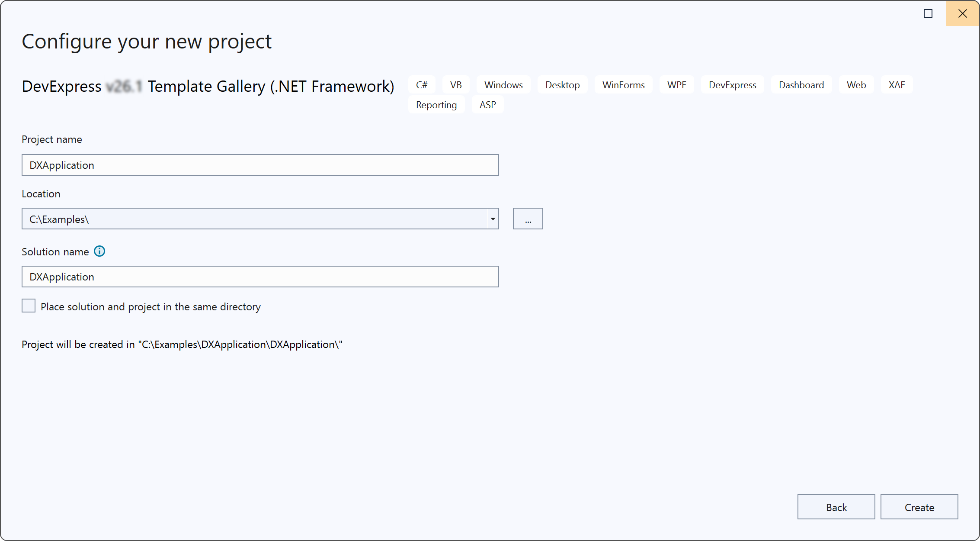Click the 'Configure your new project' heading
980x541 pixels.
click(x=147, y=42)
